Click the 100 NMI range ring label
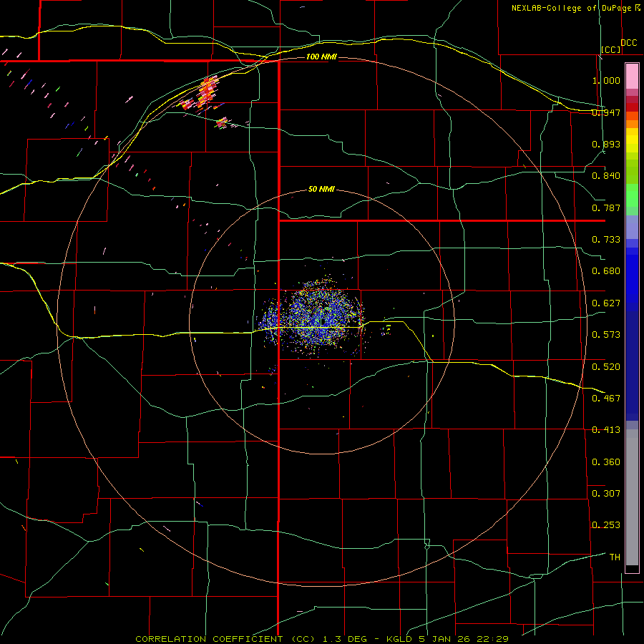This screenshot has width=644, height=644. [x=321, y=57]
